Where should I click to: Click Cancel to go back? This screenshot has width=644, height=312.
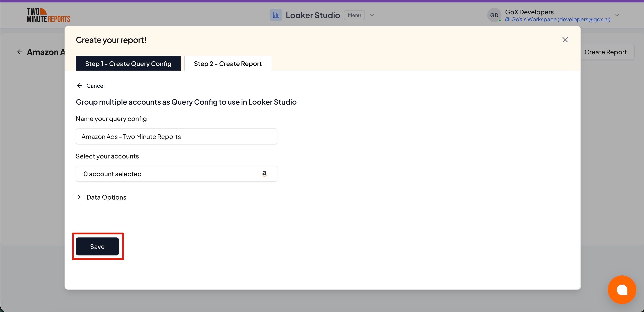click(95, 85)
